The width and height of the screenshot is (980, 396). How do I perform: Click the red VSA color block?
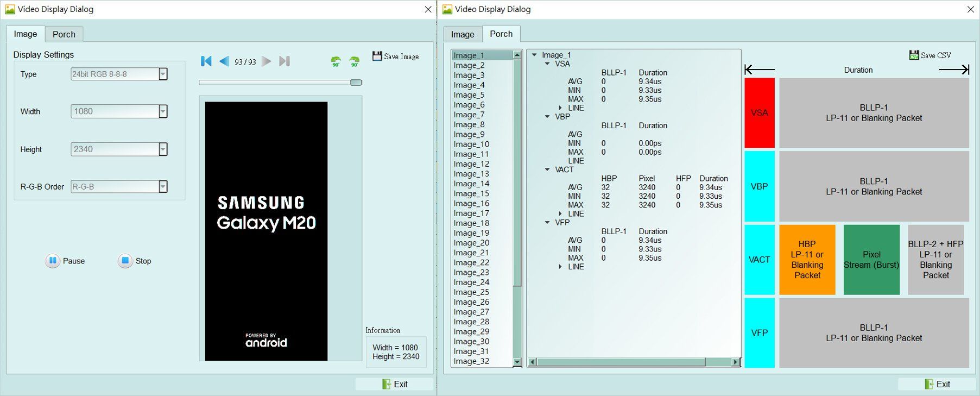point(759,112)
